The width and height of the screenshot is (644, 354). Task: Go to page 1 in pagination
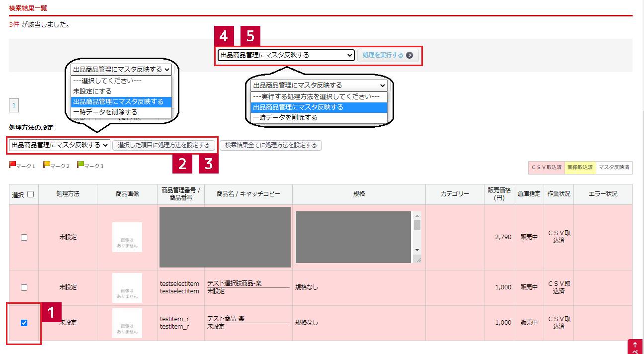pyautogui.click(x=14, y=105)
